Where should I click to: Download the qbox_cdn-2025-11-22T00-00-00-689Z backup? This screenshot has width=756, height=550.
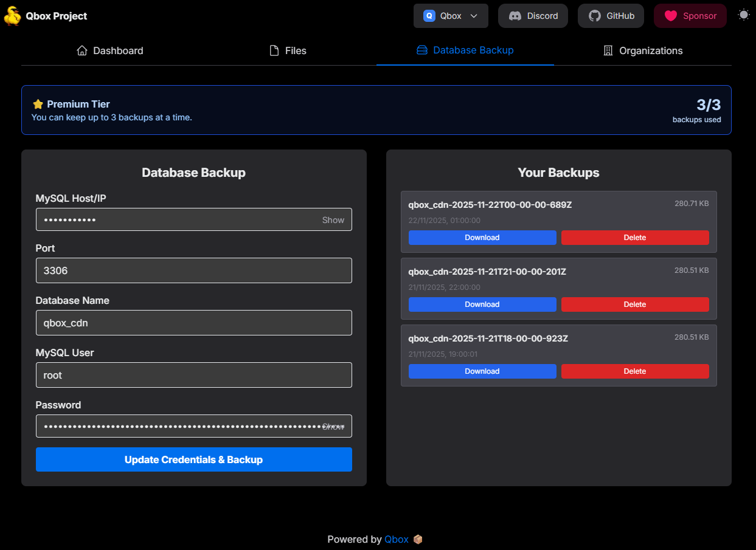(x=482, y=238)
